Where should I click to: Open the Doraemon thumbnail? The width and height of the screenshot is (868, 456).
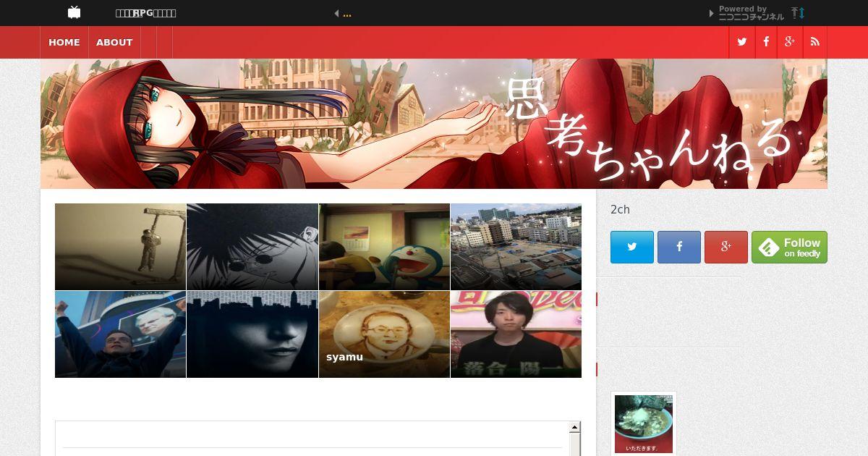(384, 247)
